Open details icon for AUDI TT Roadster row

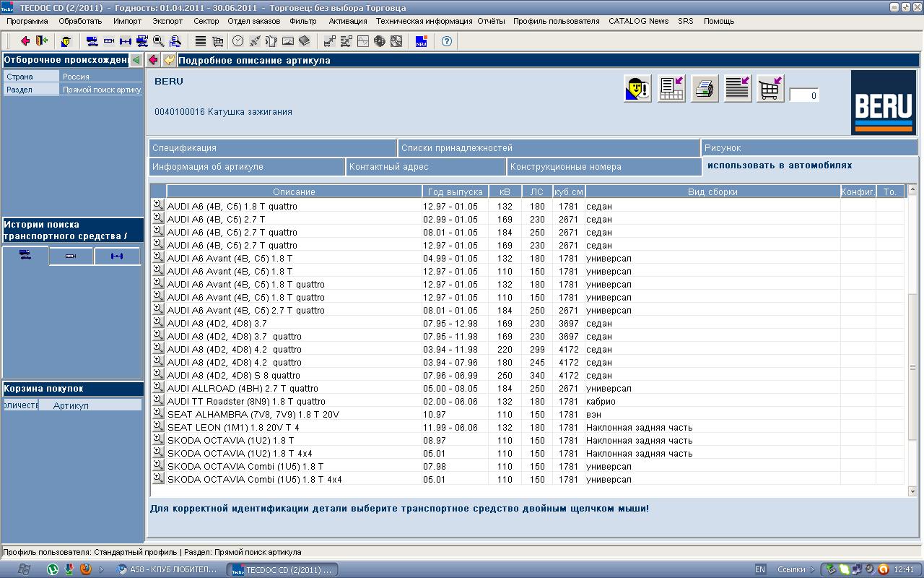coord(158,401)
